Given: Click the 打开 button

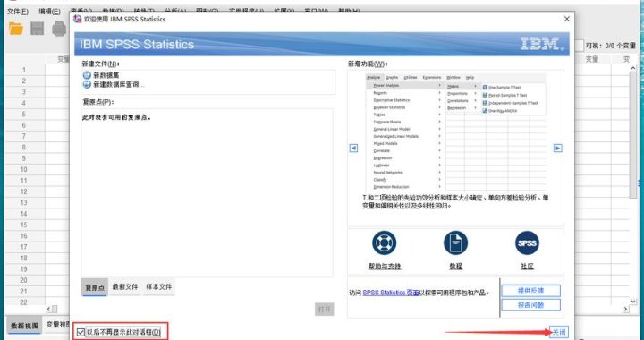Looking at the screenshot, I should point(325,310).
